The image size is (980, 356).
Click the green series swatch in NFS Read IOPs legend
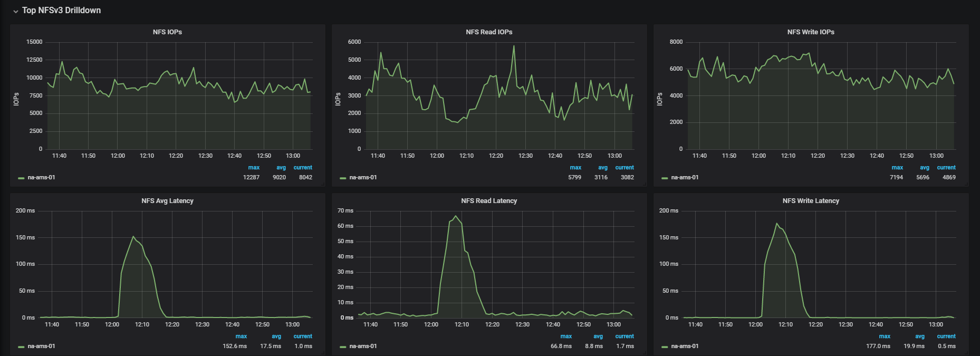pyautogui.click(x=343, y=178)
